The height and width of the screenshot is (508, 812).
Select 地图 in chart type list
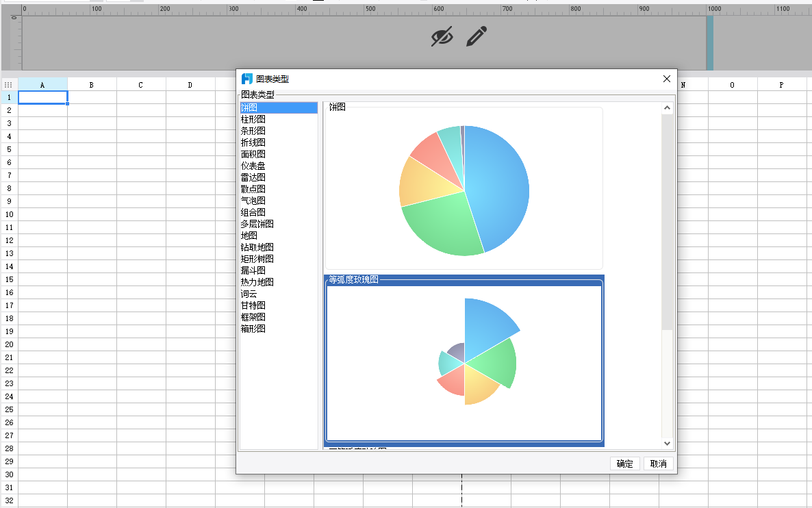[279, 236]
